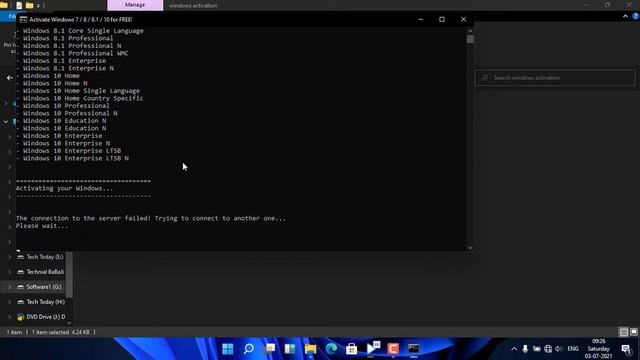Open the taskbar icon next to Store
Screen dimensions: 640x360
coord(373,348)
